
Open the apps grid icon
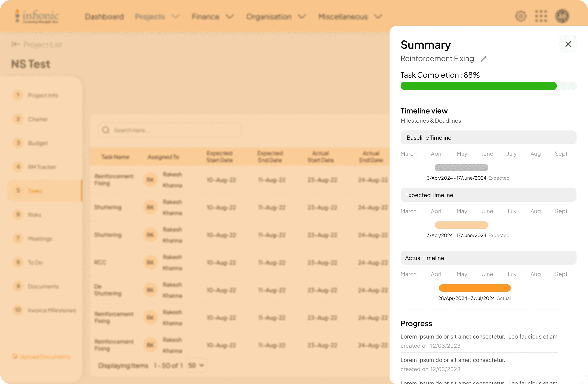[541, 16]
